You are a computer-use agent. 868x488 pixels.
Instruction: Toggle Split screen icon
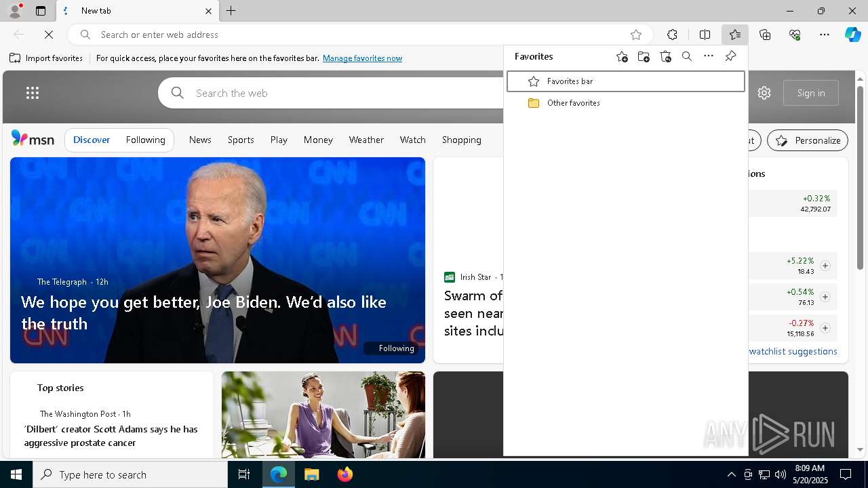(705, 35)
